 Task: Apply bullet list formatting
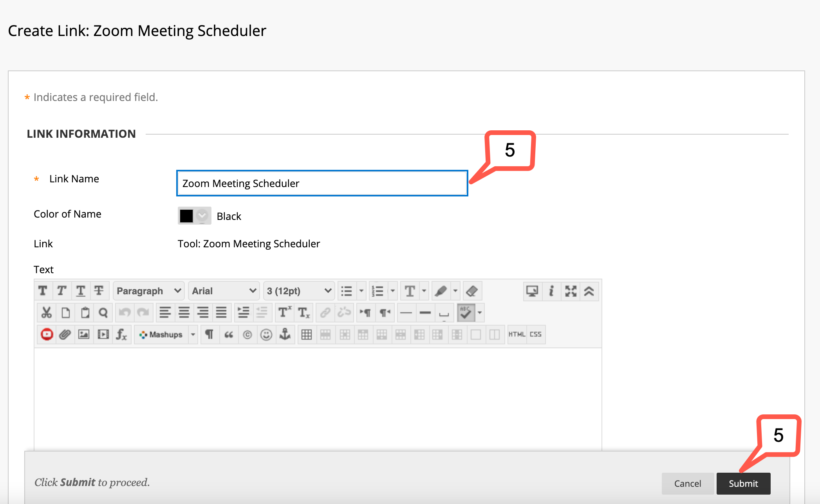347,291
